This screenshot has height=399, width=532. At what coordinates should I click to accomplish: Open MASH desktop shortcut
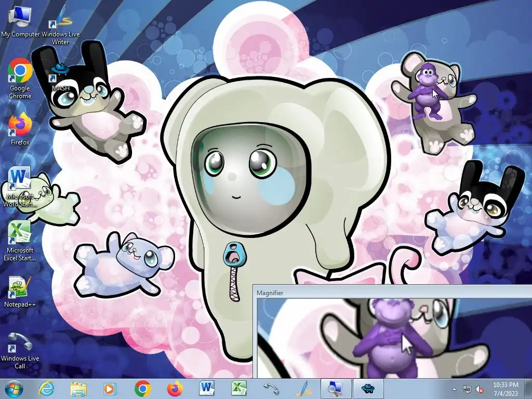[60, 77]
